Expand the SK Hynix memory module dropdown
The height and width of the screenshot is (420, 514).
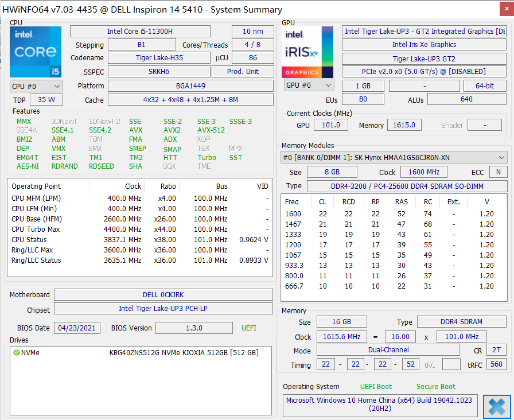(x=502, y=157)
